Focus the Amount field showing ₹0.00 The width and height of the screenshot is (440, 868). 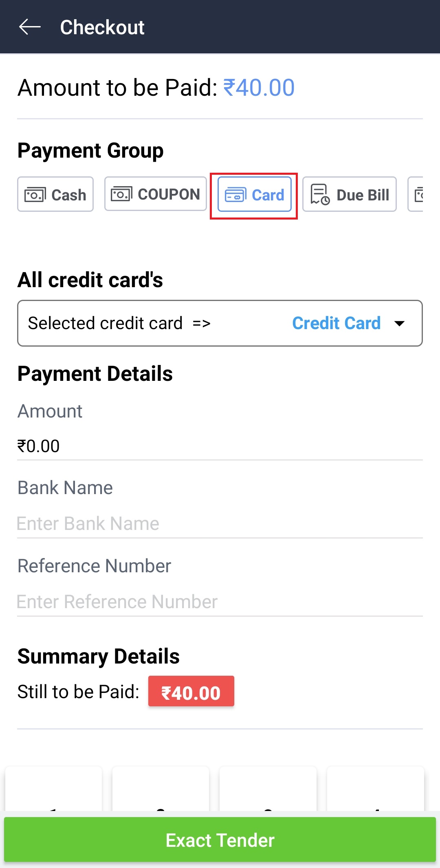[220, 446]
